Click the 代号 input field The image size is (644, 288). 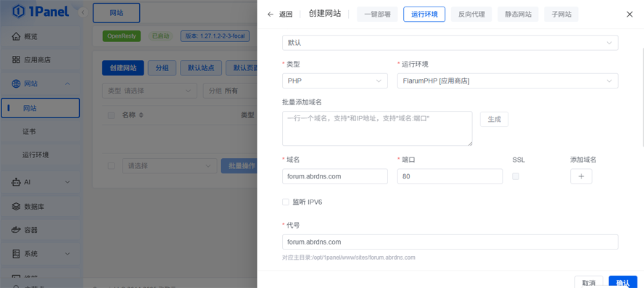click(450, 242)
